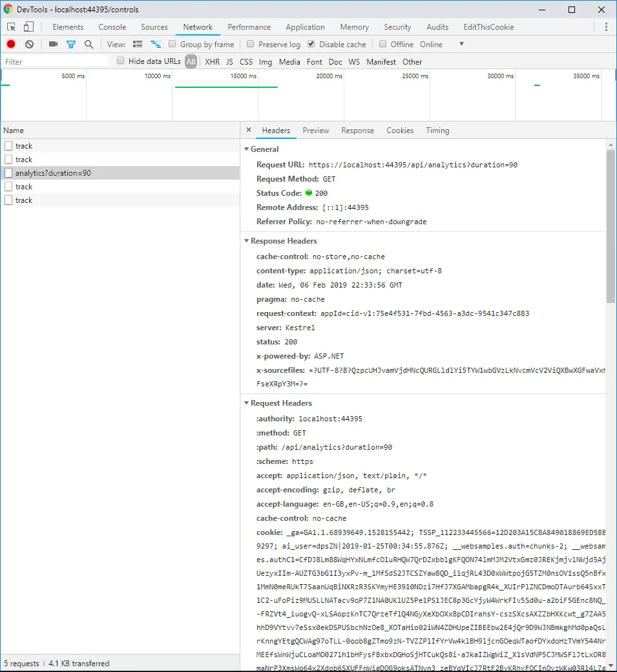
Task: Open network search with magnifier icon
Action: (89, 44)
